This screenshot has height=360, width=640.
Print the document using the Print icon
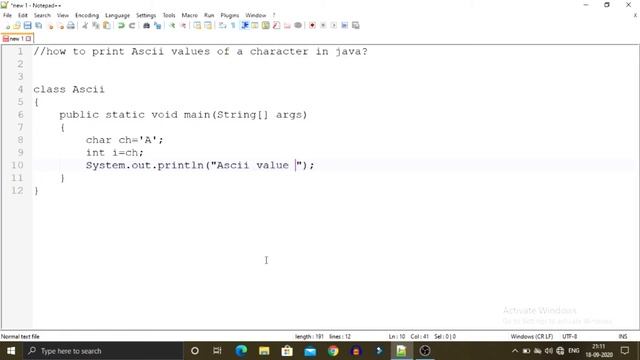(71, 26)
